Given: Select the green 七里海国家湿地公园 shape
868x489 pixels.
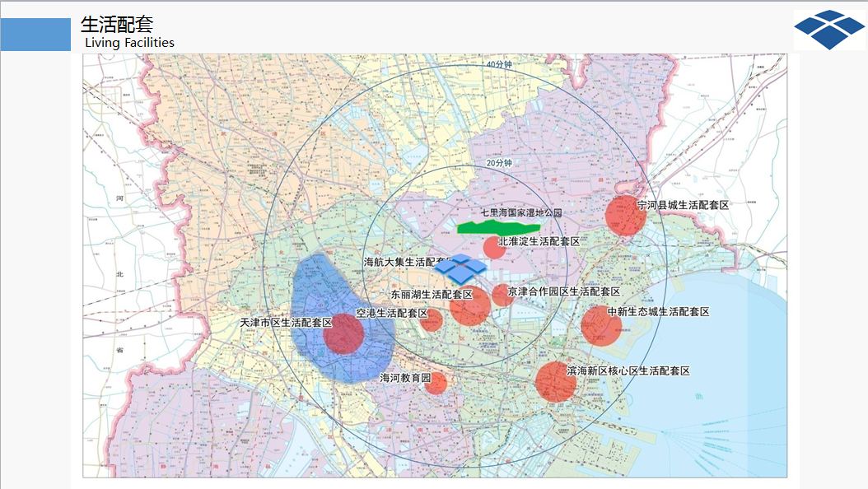Looking at the screenshot, I should 498,226.
